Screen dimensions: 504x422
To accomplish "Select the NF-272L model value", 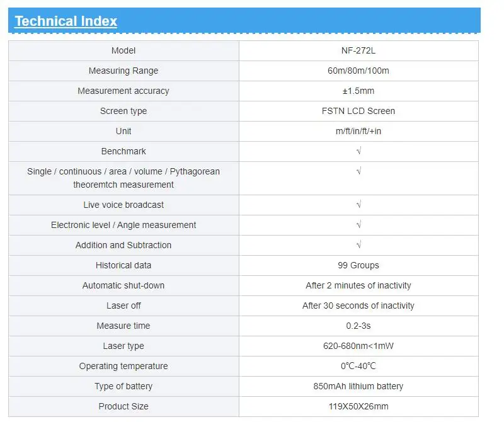I will click(358, 50).
